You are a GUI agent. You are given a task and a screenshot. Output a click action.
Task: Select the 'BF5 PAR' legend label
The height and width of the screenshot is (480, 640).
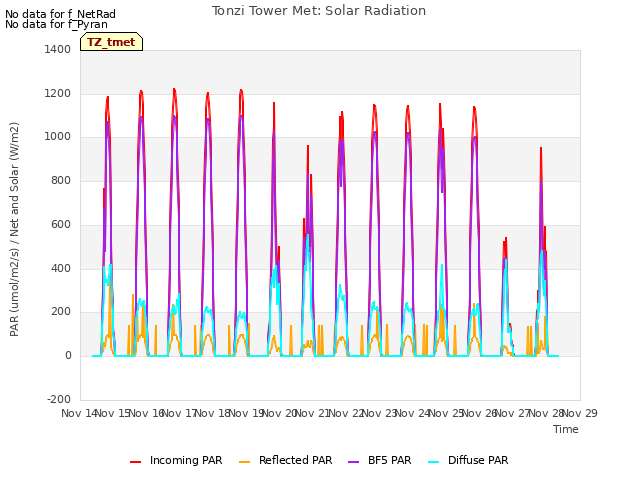point(390,460)
